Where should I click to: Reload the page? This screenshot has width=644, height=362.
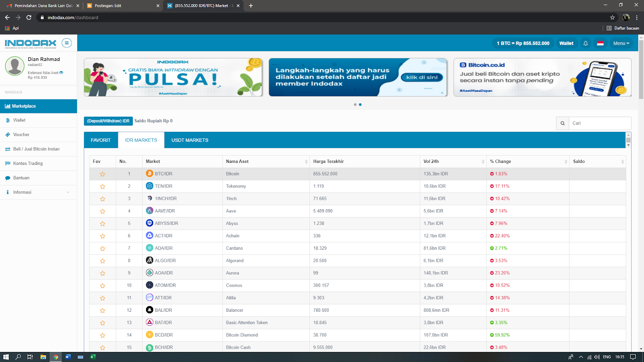click(x=29, y=17)
